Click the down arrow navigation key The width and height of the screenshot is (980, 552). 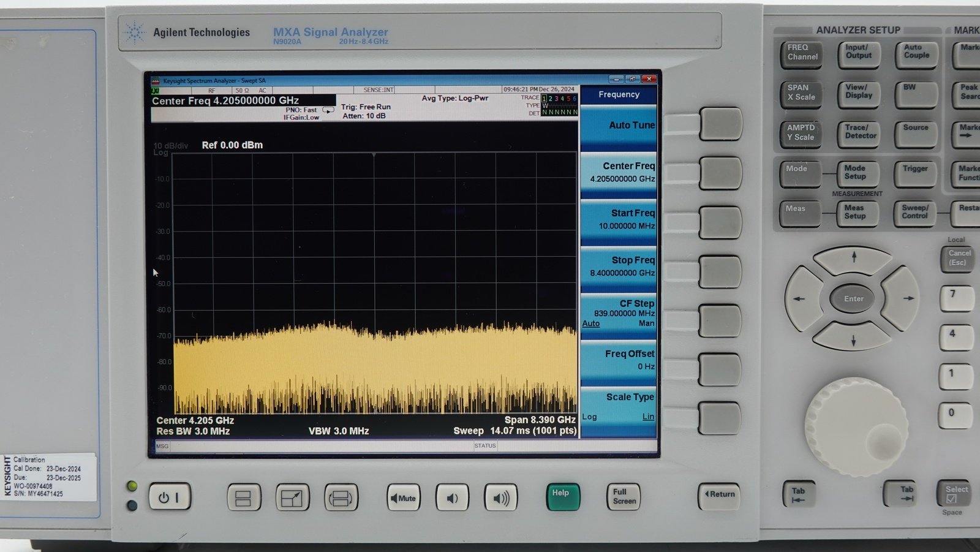pos(853,338)
